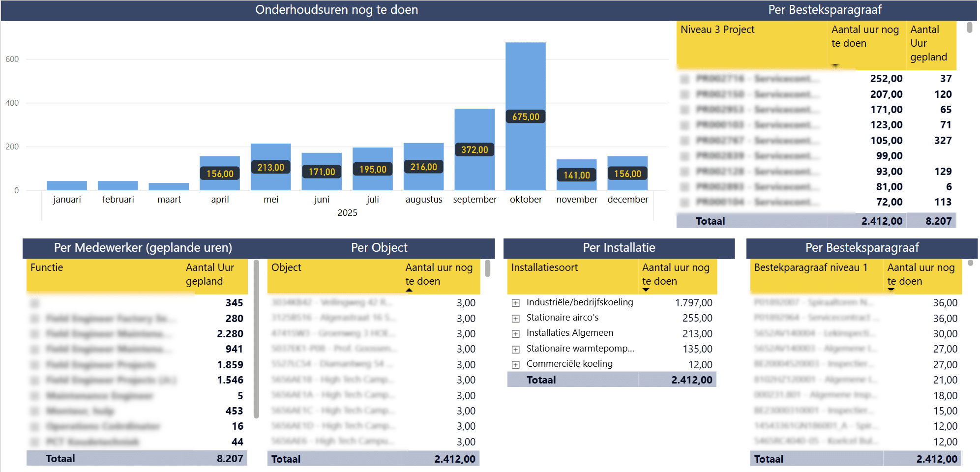
Task: Select the september bar with 372,00
Action: coord(474,149)
